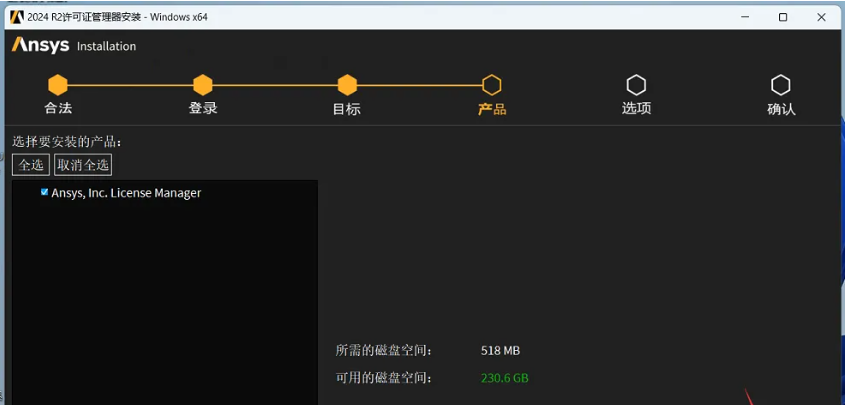Image resolution: width=847 pixels, height=405 pixels.
Task: Click the filled hexagon above 登录
Action: tap(203, 85)
